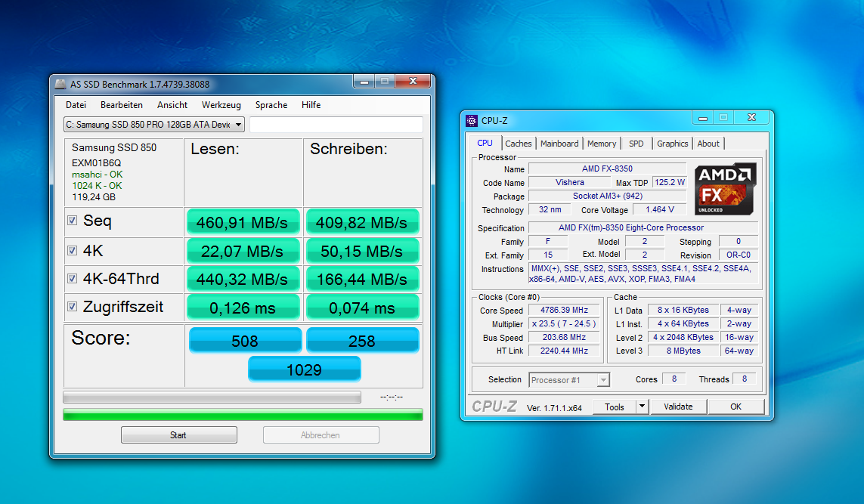The height and width of the screenshot is (504, 864).
Task: Click the Level 2 cache value 4 x 2048 KBytes
Action: tap(683, 337)
